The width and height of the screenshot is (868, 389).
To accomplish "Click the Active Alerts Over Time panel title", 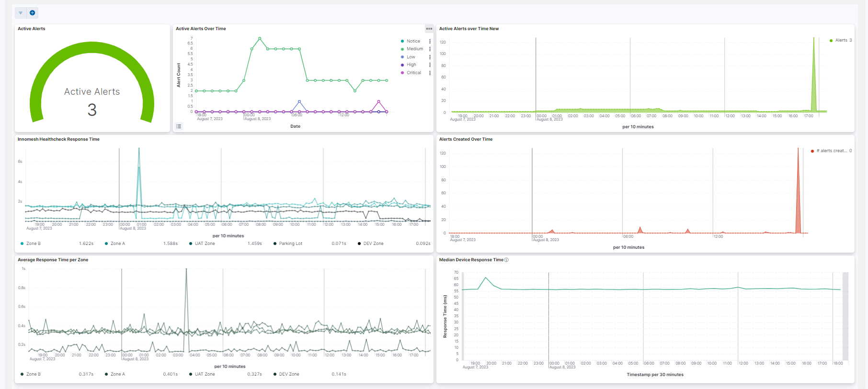I will [201, 29].
